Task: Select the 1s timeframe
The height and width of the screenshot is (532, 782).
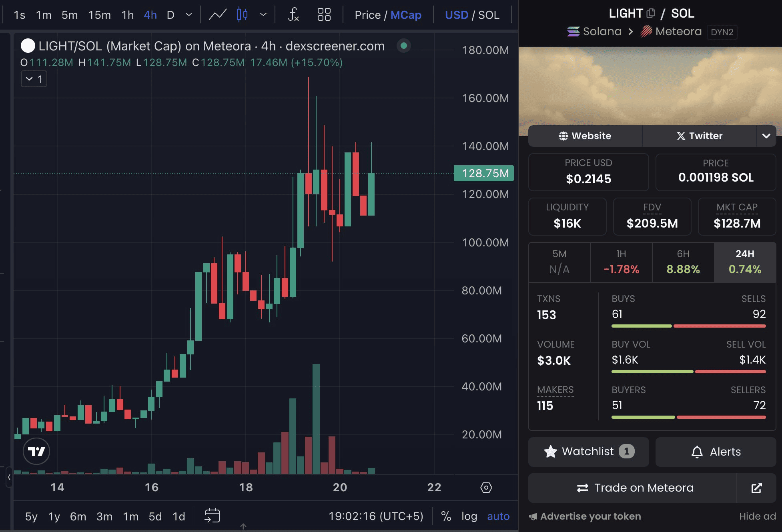Action: coord(19,15)
